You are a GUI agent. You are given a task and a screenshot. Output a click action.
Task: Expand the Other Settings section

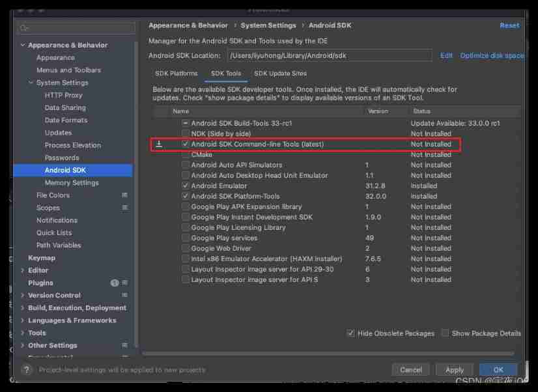[23, 345]
